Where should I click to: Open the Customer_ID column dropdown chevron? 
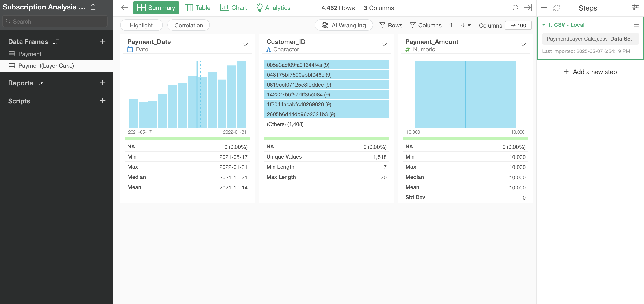384,45
